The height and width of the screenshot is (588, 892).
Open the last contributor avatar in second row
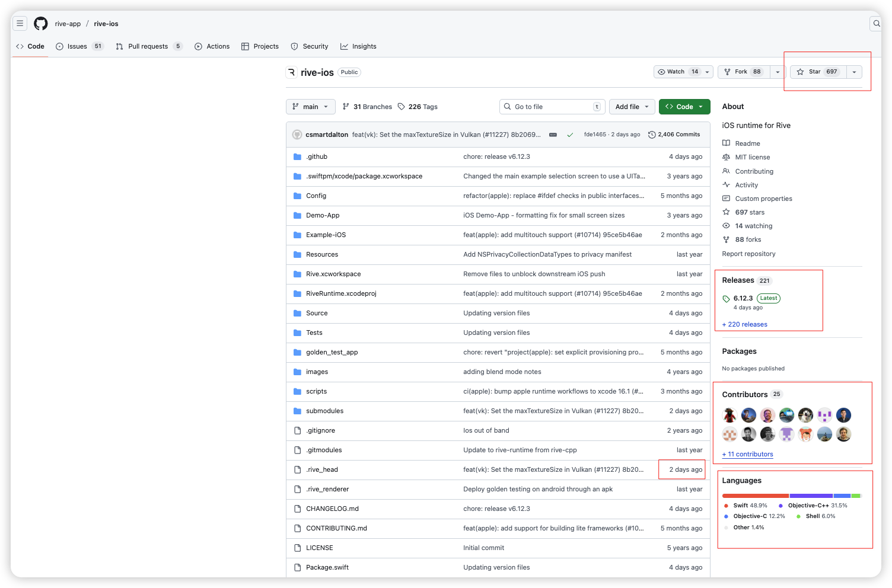(844, 434)
